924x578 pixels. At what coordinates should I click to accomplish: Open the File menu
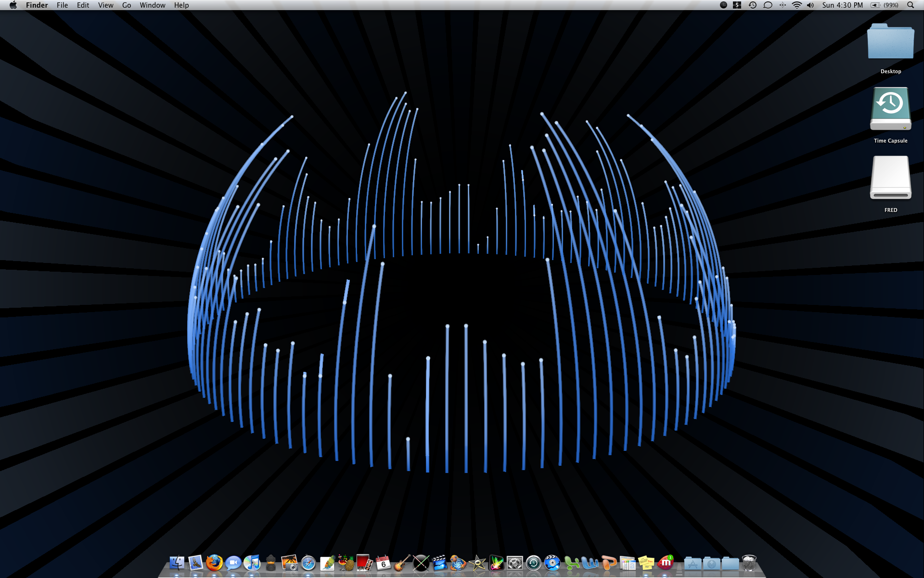pos(62,5)
